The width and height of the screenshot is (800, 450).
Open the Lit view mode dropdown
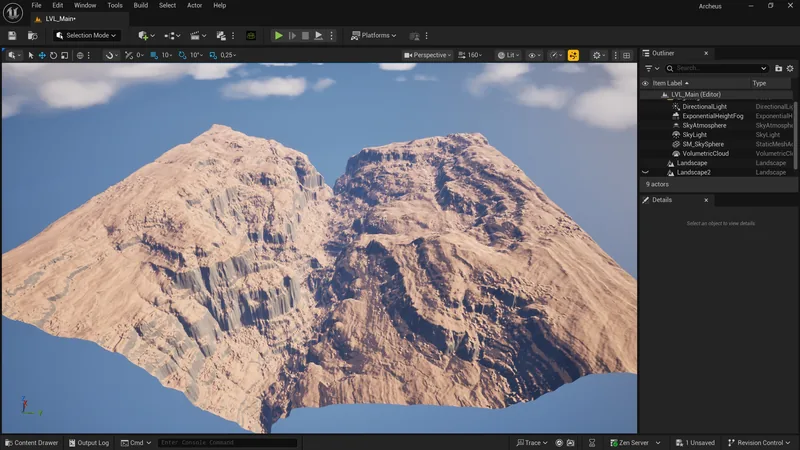pos(509,55)
